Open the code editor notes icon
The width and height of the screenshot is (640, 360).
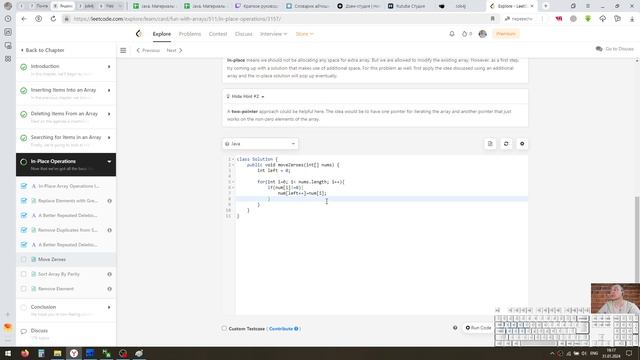pyautogui.click(x=490, y=144)
